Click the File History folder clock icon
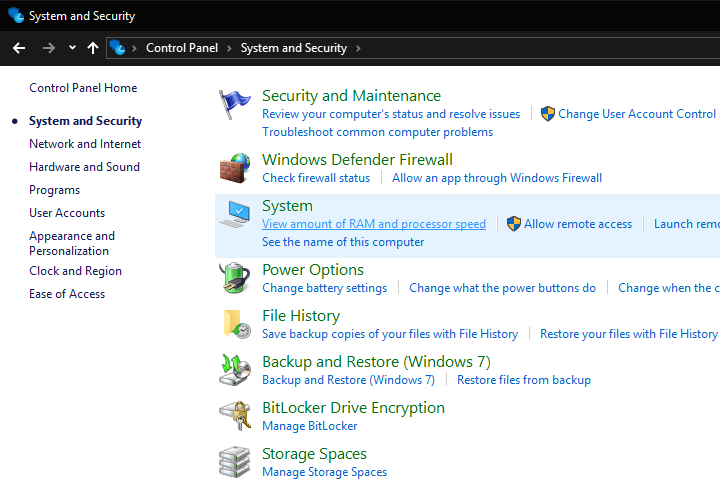The height and width of the screenshot is (480, 720). [236, 324]
